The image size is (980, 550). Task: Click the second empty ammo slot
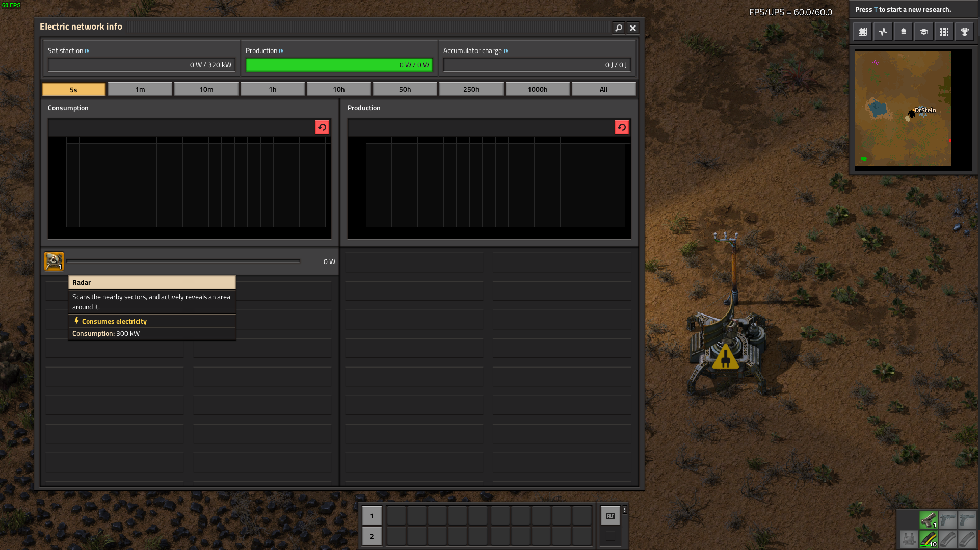point(948,539)
